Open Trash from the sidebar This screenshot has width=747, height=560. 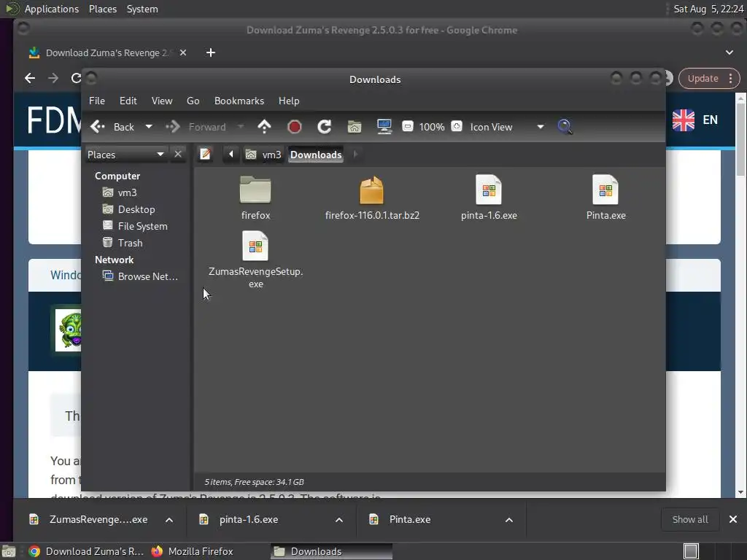coord(123,243)
